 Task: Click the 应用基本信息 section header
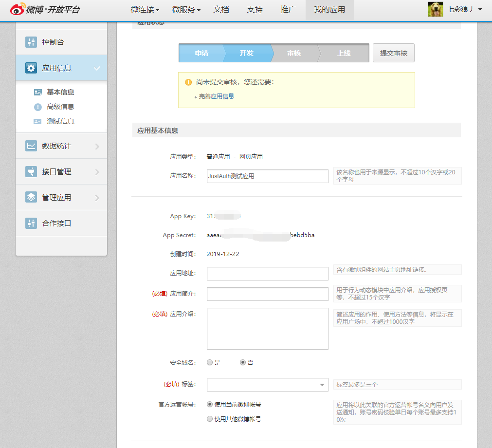[x=296, y=131]
